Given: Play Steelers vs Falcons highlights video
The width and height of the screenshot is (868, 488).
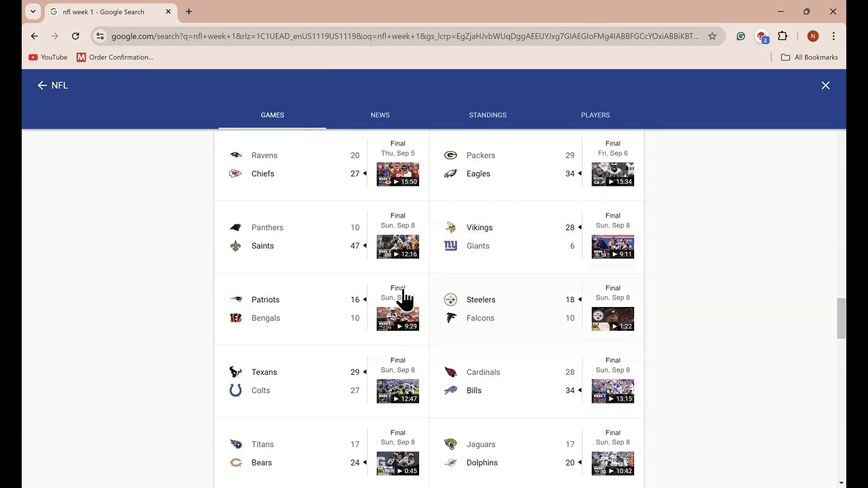Looking at the screenshot, I should click(x=613, y=319).
